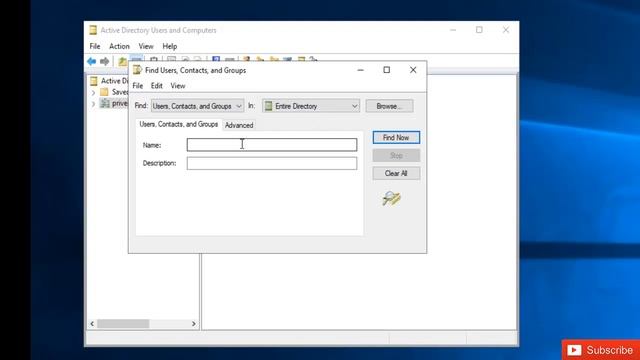Click the Saved Queries folder icon

104,92
